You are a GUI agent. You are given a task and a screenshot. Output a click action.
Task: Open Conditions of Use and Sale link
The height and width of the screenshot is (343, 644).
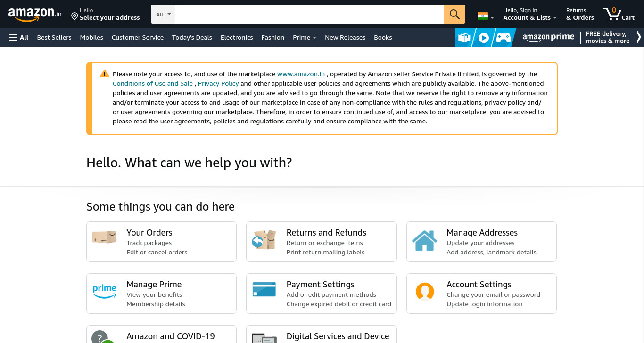click(153, 83)
